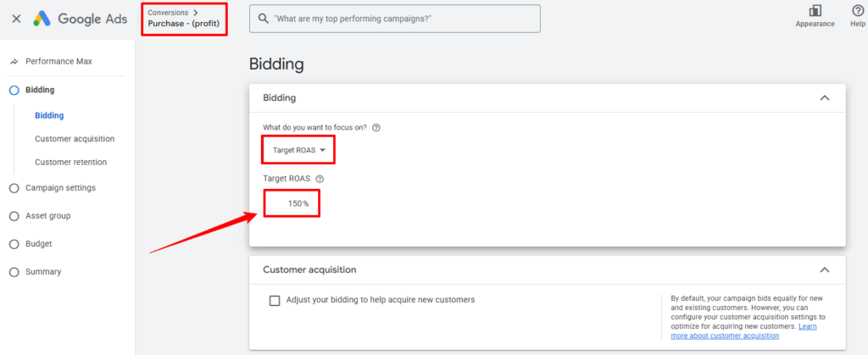The width and height of the screenshot is (868, 355).
Task: Click the search magnifier icon
Action: tap(264, 19)
